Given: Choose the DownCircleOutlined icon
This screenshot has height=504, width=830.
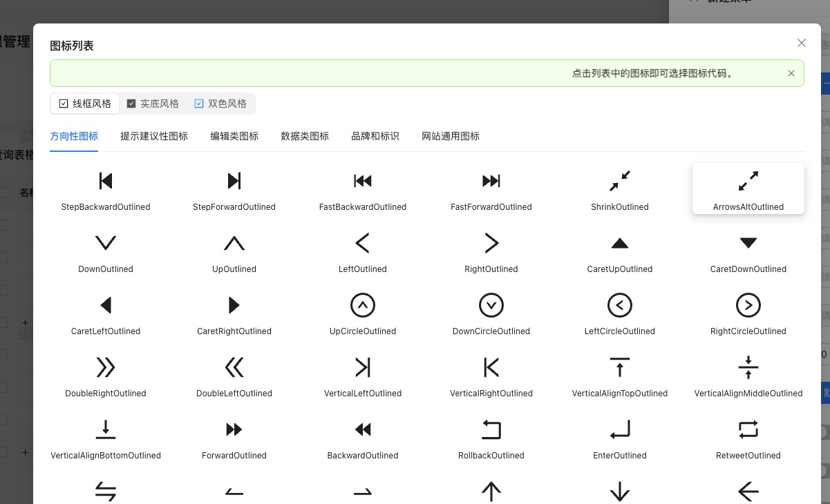Looking at the screenshot, I should coord(491,312).
